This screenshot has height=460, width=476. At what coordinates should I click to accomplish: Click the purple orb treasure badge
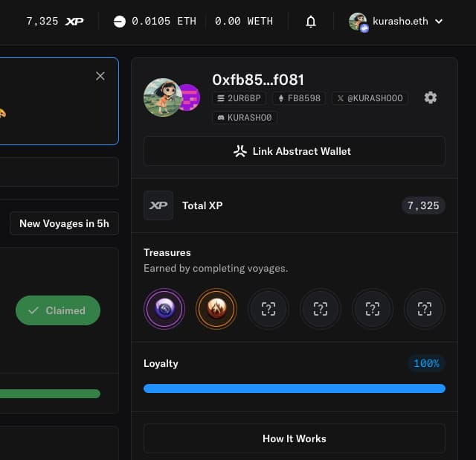coord(164,308)
